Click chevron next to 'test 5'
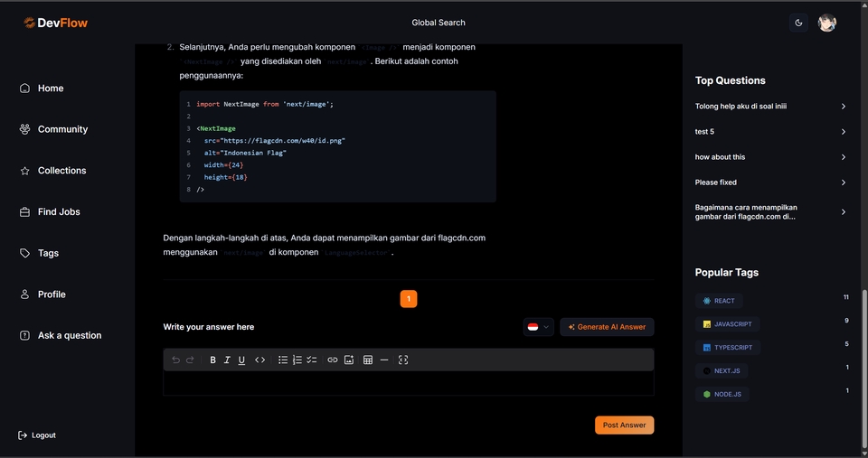Image resolution: width=868 pixels, height=458 pixels. (843, 132)
